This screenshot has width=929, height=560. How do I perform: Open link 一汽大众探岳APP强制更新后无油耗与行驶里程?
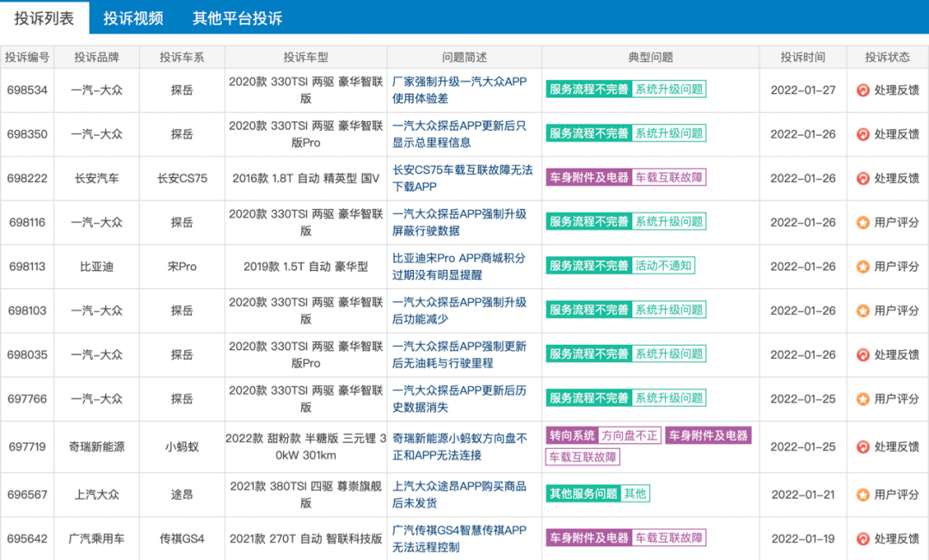click(459, 355)
